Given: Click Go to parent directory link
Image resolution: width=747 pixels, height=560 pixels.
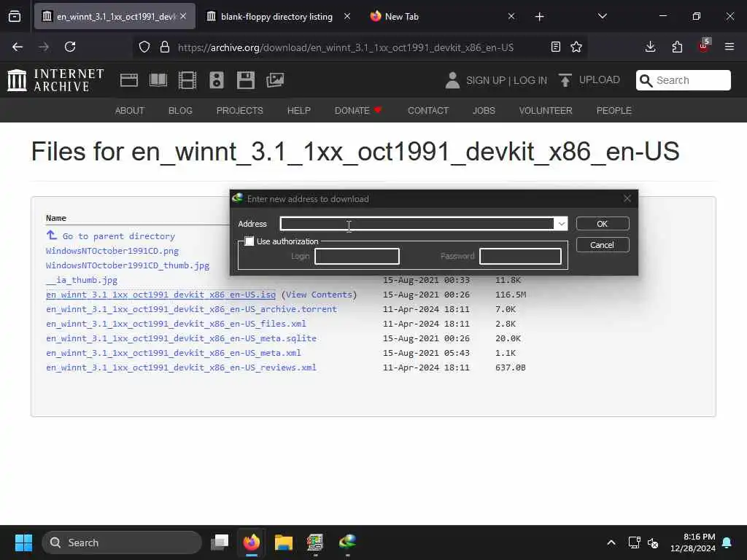Looking at the screenshot, I should [119, 236].
